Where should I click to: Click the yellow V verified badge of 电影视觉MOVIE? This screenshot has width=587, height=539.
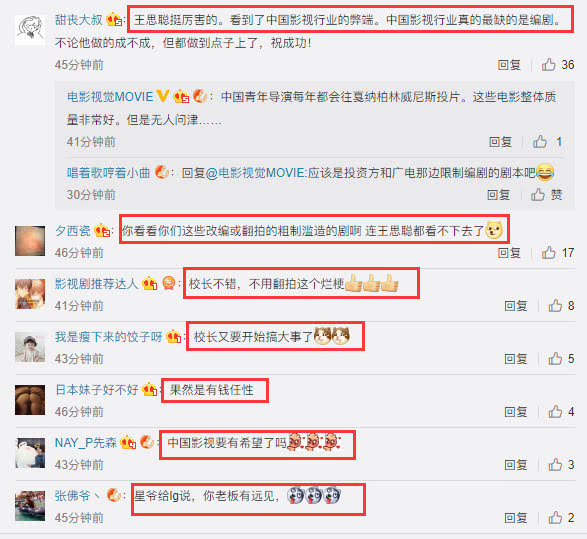coord(162,96)
